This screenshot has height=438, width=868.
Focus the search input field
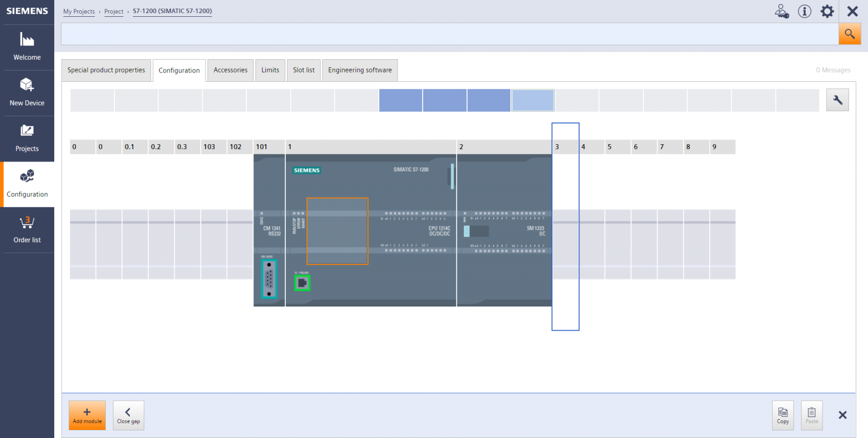coord(450,34)
